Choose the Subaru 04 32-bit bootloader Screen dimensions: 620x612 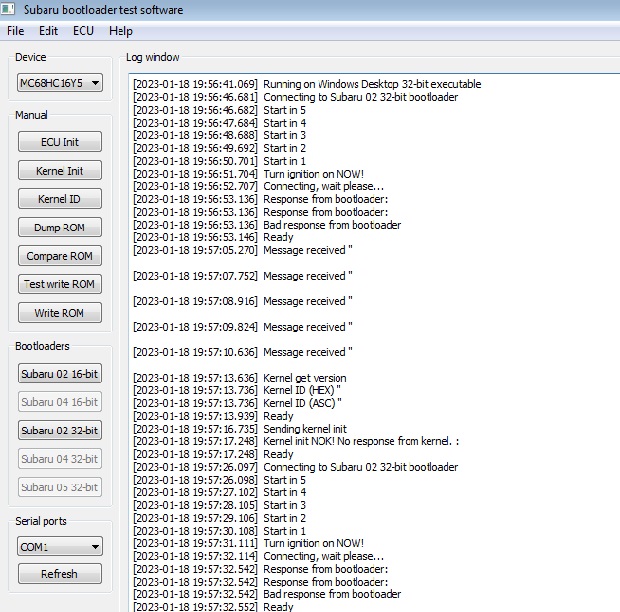pos(60,458)
